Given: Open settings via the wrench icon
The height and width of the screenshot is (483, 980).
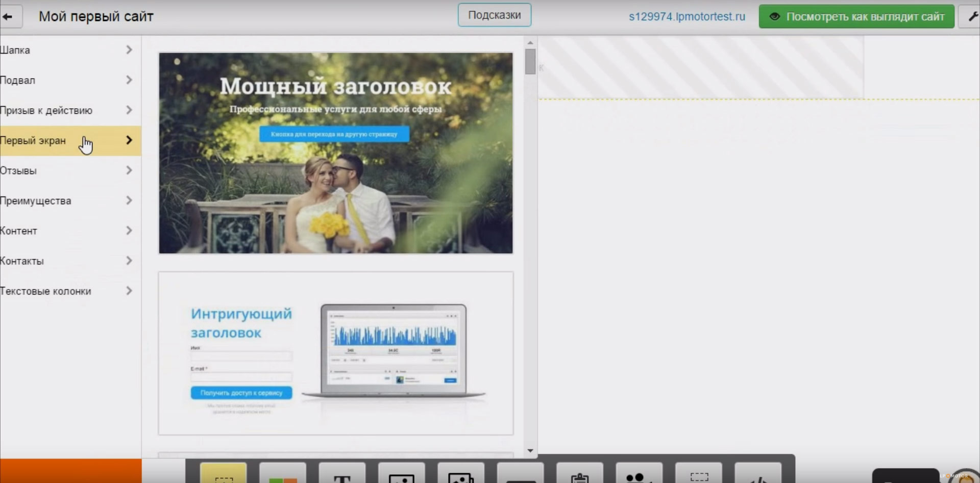Looking at the screenshot, I should click(972, 17).
